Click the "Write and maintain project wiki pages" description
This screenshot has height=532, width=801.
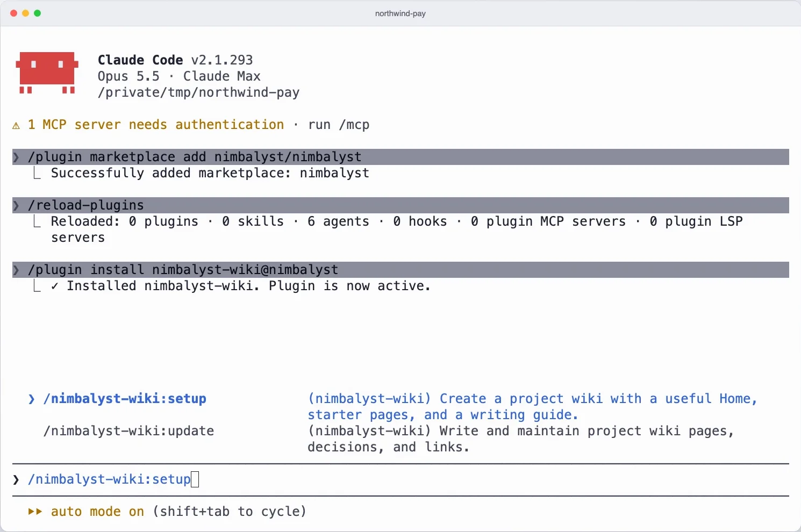(x=521, y=439)
